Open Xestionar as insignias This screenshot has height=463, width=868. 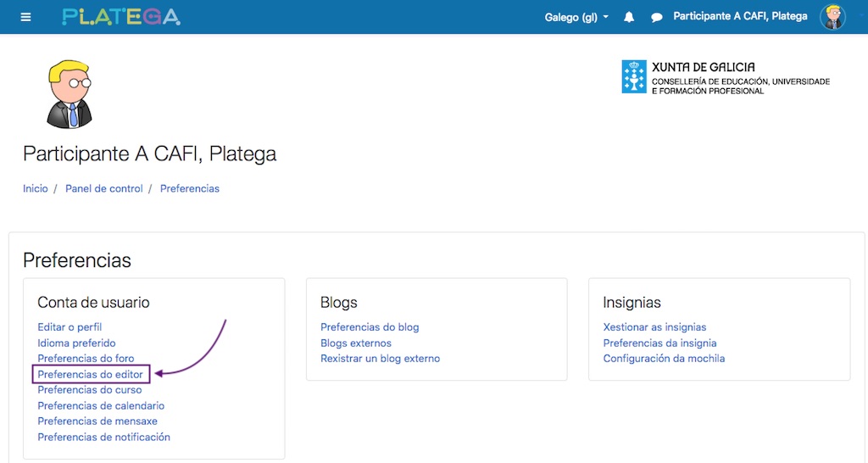(x=654, y=327)
